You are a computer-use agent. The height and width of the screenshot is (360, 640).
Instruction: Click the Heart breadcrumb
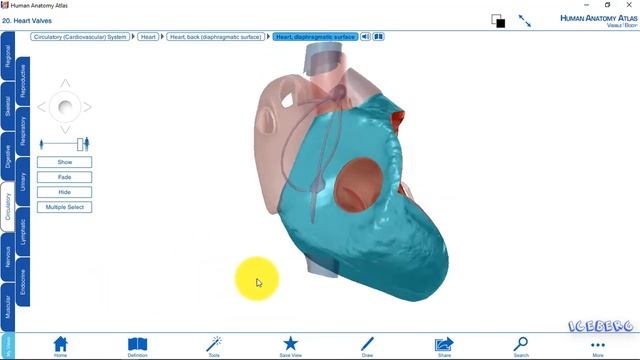(x=148, y=37)
